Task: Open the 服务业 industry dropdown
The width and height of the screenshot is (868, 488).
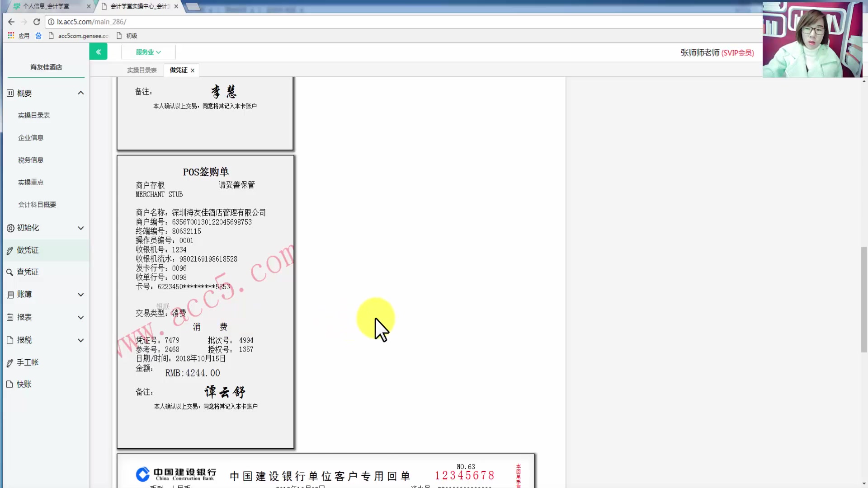Action: 148,52
